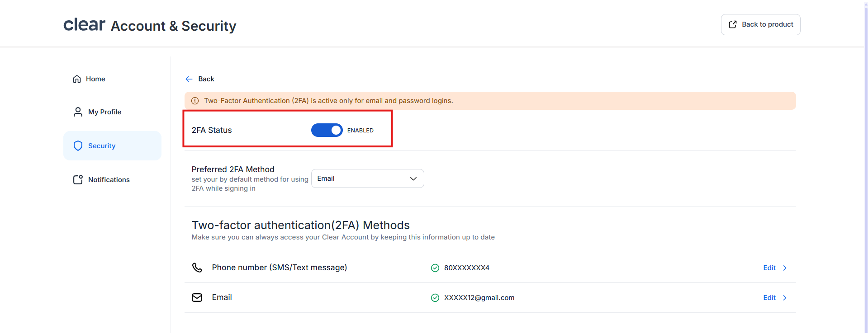This screenshot has height=333, width=868.
Task: Click the My Profile person icon
Action: coord(78,112)
